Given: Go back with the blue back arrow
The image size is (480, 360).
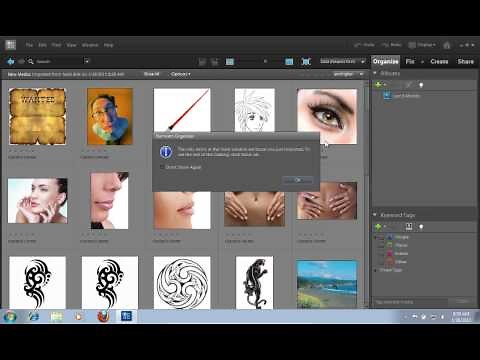Looking at the screenshot, I should click(11, 61).
